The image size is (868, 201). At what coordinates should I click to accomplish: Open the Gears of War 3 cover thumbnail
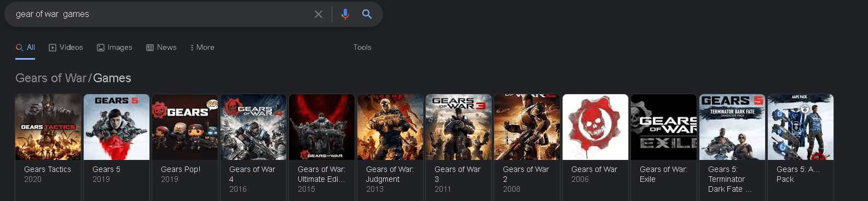(459, 127)
